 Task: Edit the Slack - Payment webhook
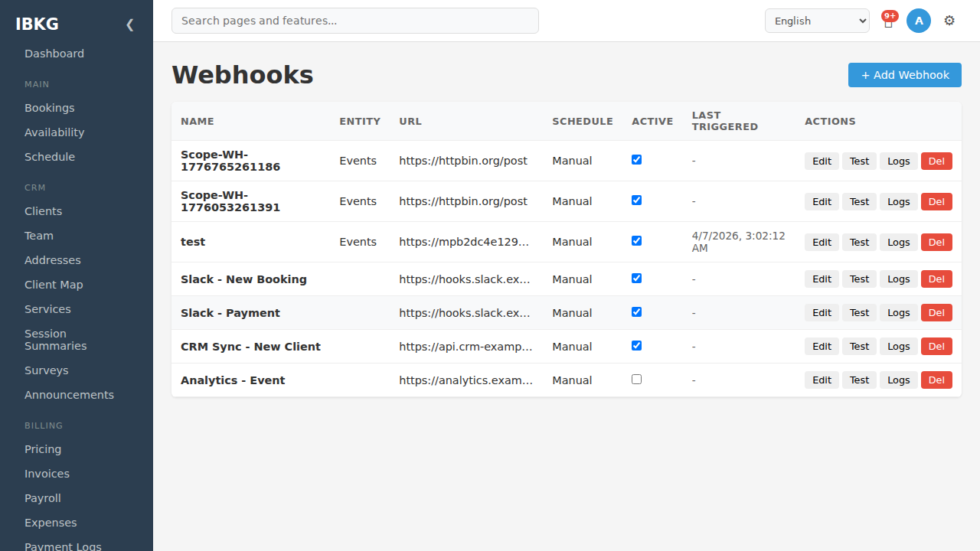[822, 312]
